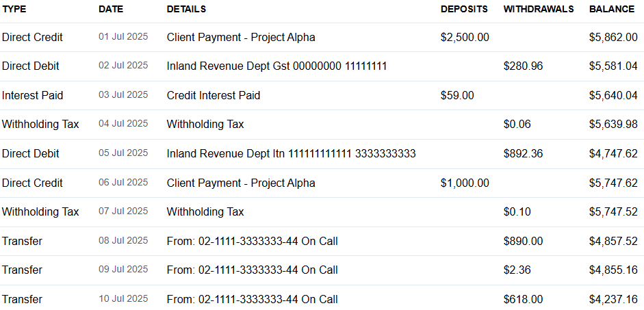Sort by the BALANCE column header
Image resolution: width=644 pixels, height=310 pixels.
point(612,10)
